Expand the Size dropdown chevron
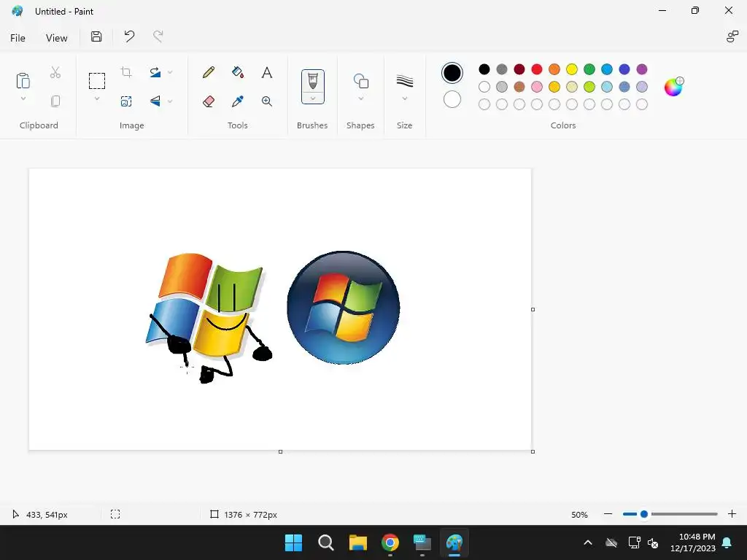Image resolution: width=747 pixels, height=560 pixels. 404,98
